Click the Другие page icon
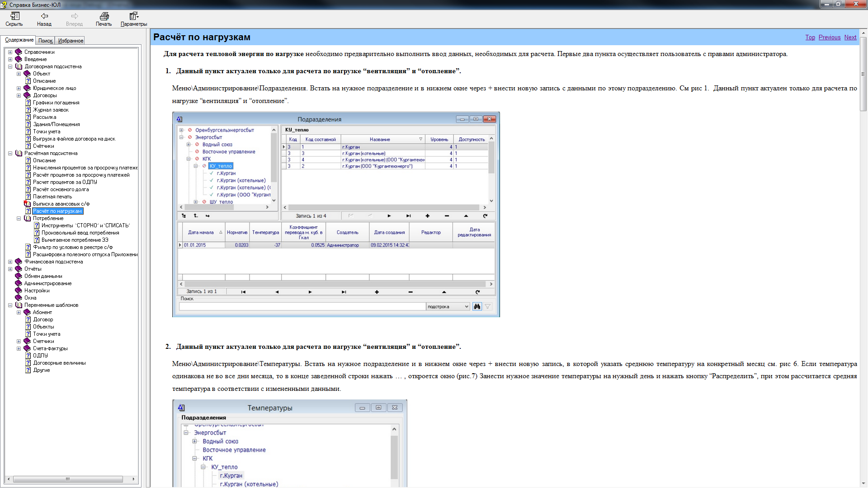Image resolution: width=868 pixels, height=488 pixels. [x=28, y=370]
